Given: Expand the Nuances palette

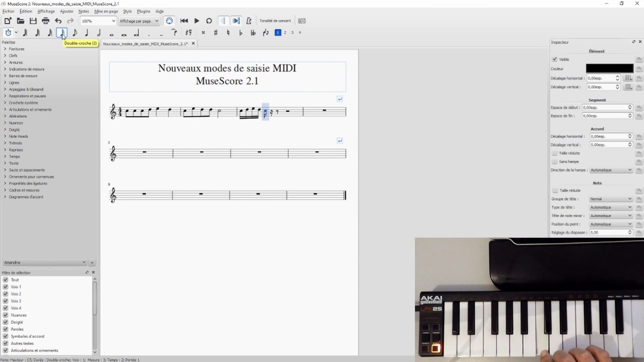Looking at the screenshot, I should coord(16,123).
